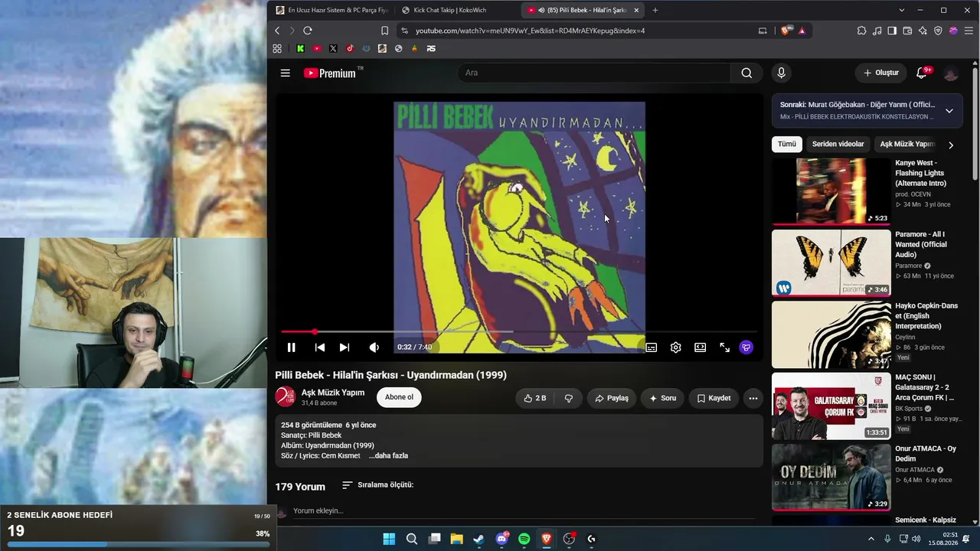Visit the Aşk Müzik Yapım channel name
980x551 pixels.
click(333, 393)
